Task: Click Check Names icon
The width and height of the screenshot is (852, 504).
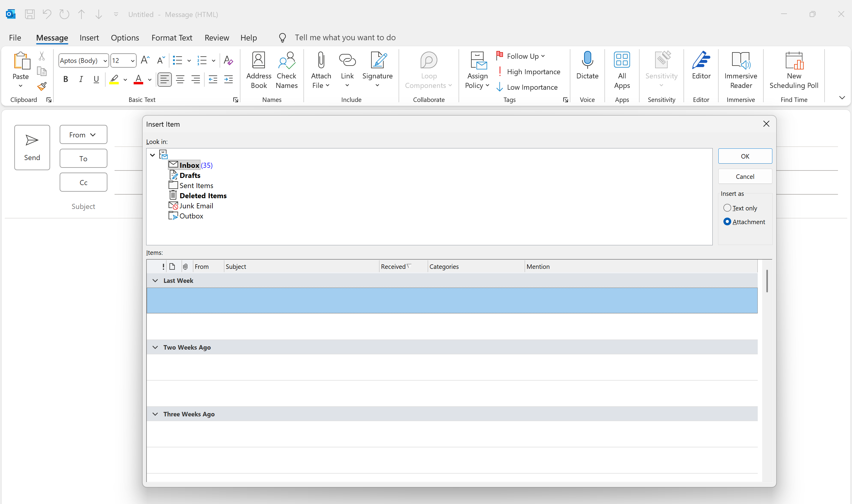Action: (x=286, y=70)
